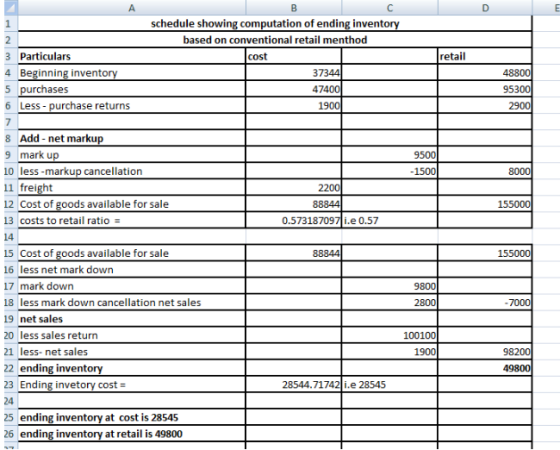Select 88844 in row 12
The width and height of the screenshot is (560, 450).
point(294,204)
